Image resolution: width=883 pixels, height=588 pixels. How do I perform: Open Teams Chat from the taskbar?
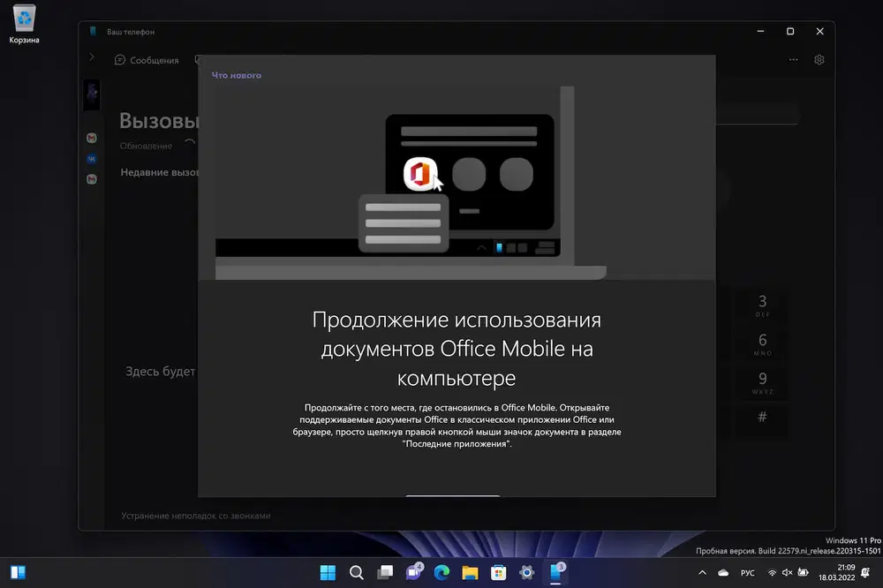pyautogui.click(x=414, y=573)
